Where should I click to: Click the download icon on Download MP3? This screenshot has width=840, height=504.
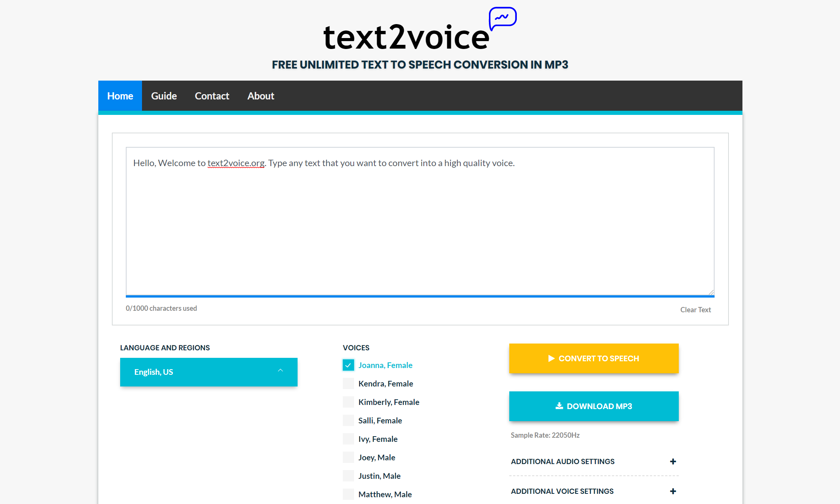pos(560,406)
